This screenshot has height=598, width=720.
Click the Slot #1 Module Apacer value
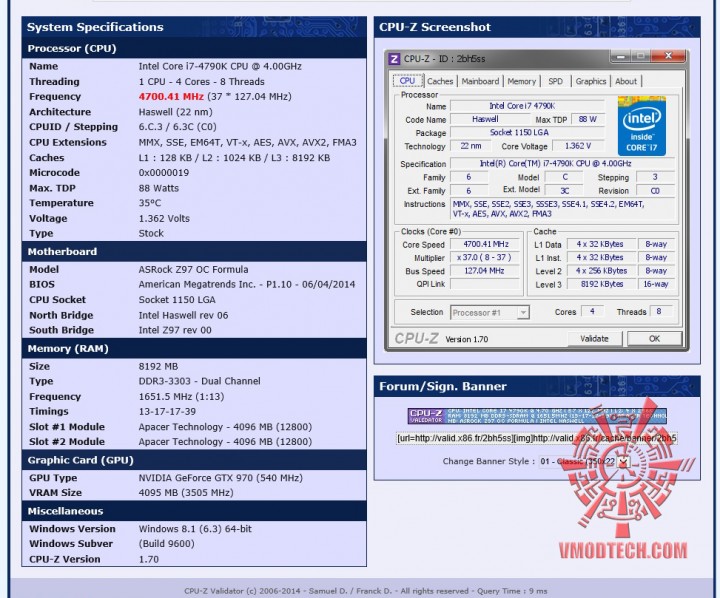(x=225, y=427)
